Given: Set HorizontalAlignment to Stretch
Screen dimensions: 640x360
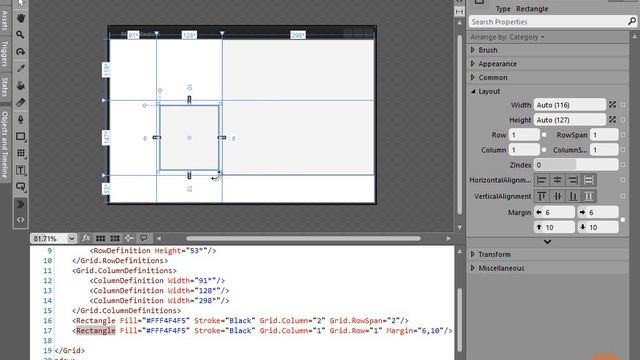Looking at the screenshot, I should pos(588,180).
